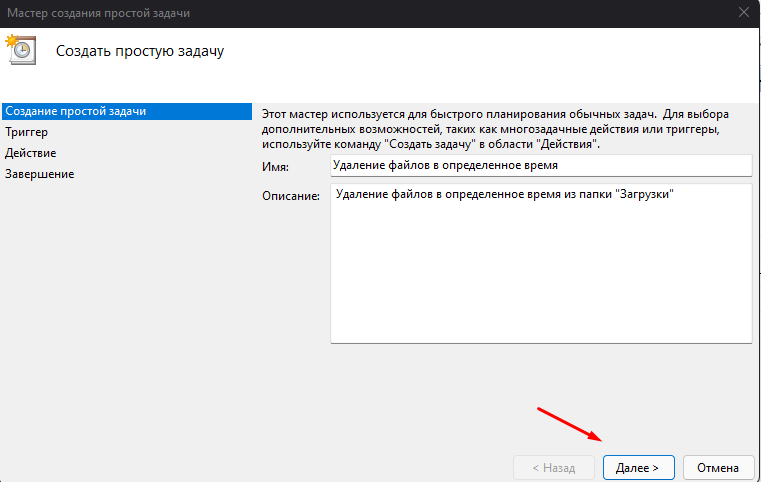761x482 pixels.
Task: Focus the Описание text area
Action: (541, 264)
